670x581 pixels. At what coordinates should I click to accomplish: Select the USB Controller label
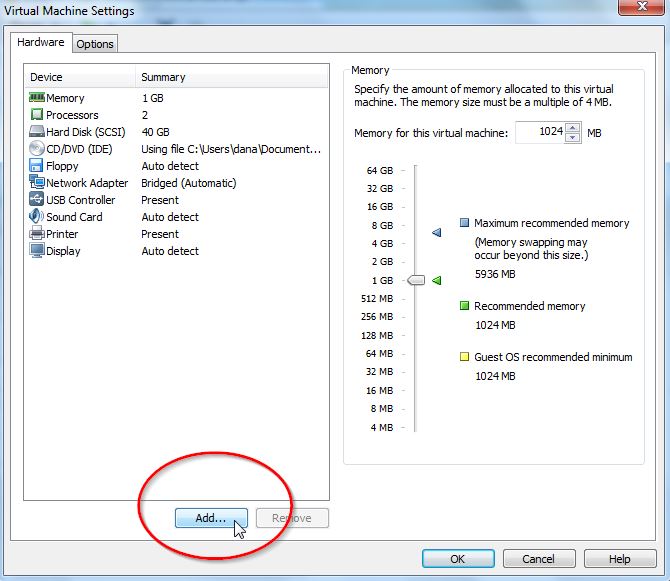81,200
